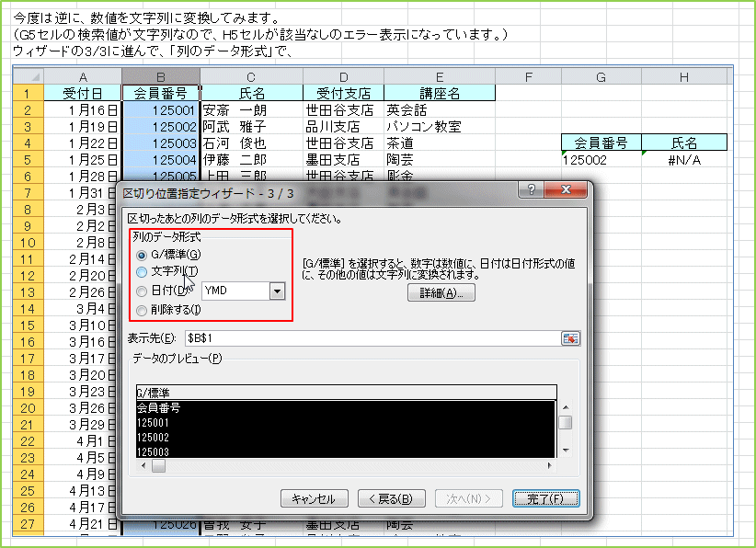Click the 安斎 一朗 name cell
Screen dimensions: 756x548
pos(251,110)
